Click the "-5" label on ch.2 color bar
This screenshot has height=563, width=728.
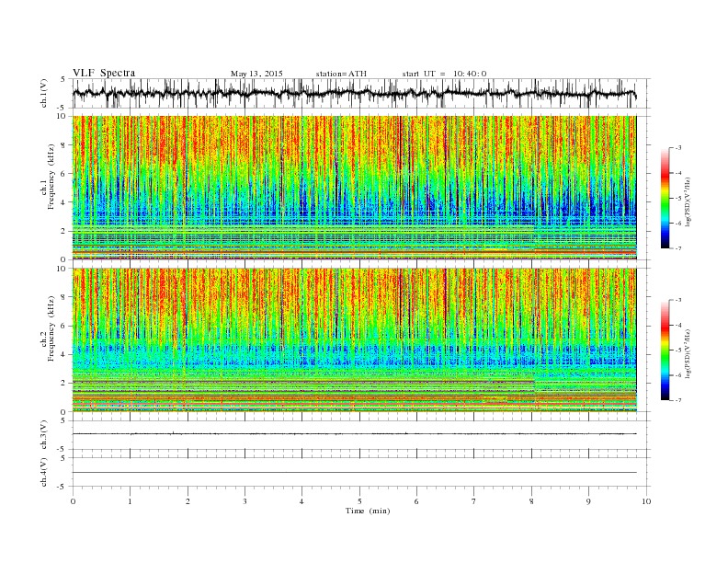(678, 350)
